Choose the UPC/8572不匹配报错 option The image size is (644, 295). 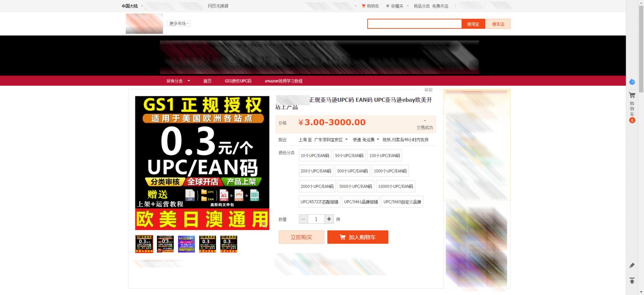(x=319, y=202)
